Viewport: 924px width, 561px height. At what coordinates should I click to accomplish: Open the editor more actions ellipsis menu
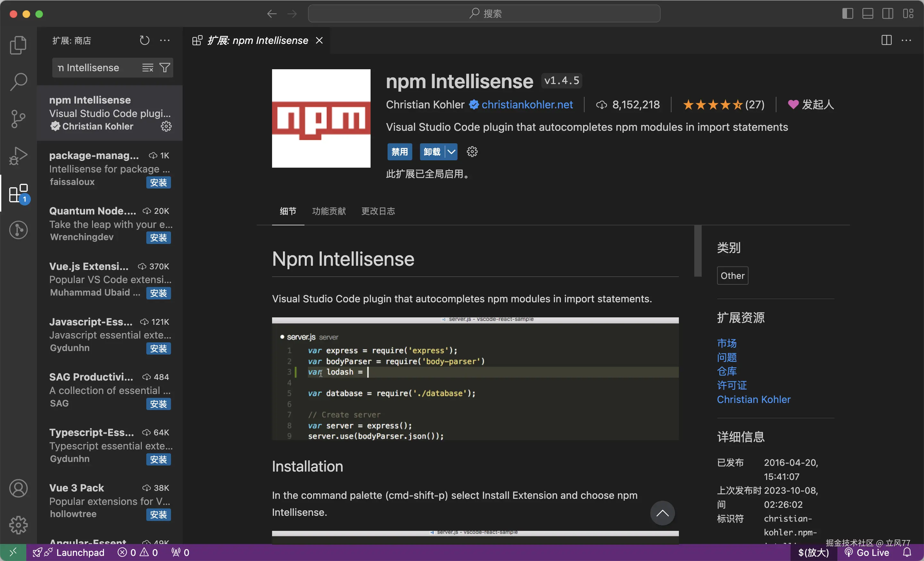(x=906, y=40)
